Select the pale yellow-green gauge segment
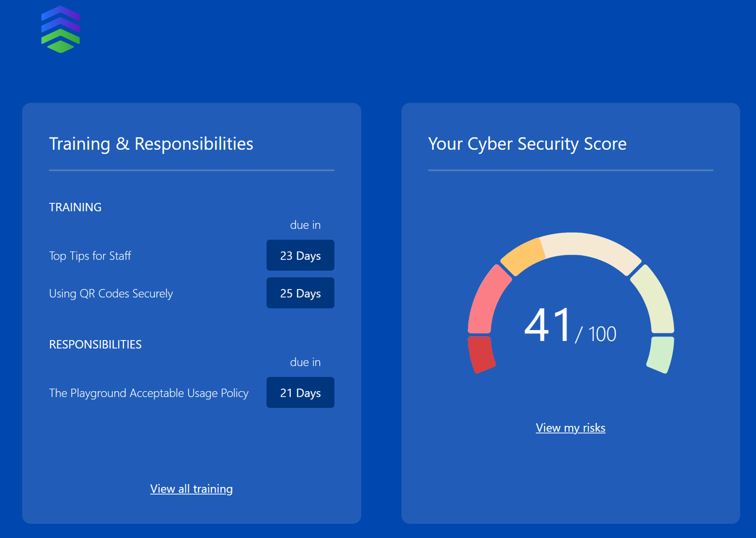The height and width of the screenshot is (538, 756). pos(654,299)
